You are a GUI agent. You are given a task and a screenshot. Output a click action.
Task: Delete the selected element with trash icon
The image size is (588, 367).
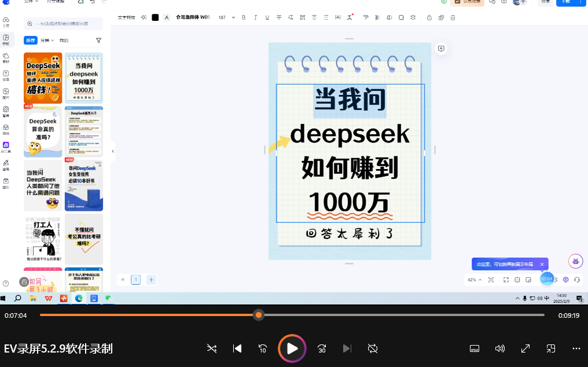[x=453, y=17]
